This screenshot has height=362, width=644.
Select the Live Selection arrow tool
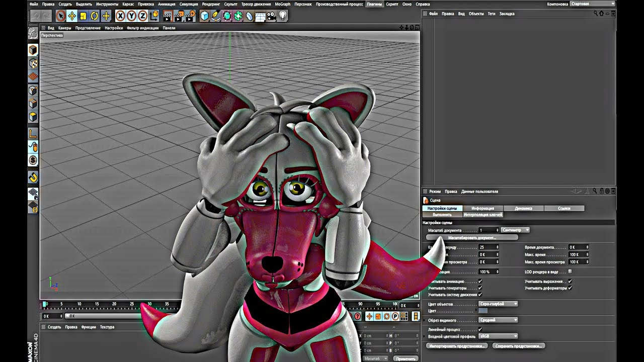pos(60,16)
